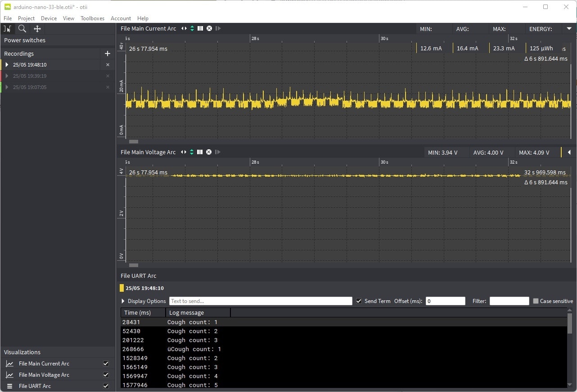Viewport: 577px width, 392px height.
Task: Delete the 25/05 19:48:10 recording
Action: 108,65
